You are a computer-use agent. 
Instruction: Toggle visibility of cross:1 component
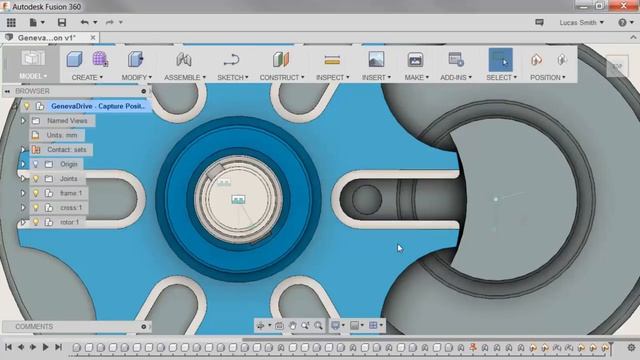click(36, 208)
